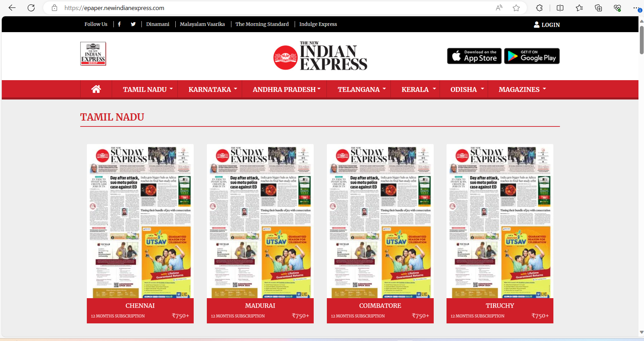Viewport: 644px width, 341px height.
Task: Open the Malayalam Vaarika link
Action: [x=202, y=24]
